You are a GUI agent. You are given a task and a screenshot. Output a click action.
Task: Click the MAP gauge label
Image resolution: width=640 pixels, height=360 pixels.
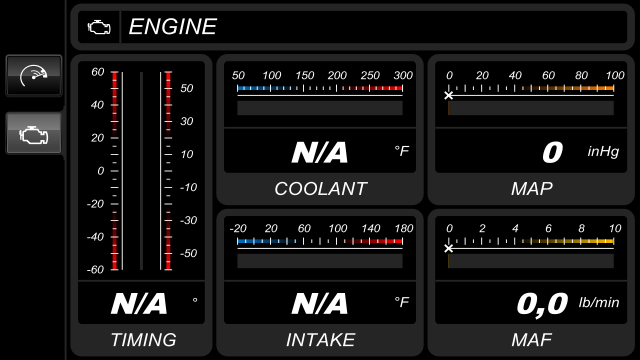click(532, 189)
